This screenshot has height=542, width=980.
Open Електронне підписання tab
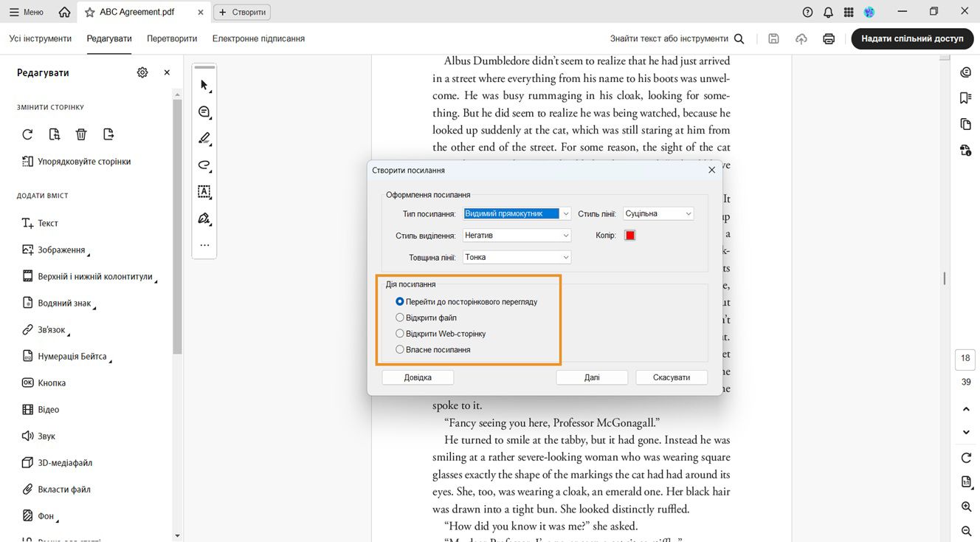click(258, 38)
